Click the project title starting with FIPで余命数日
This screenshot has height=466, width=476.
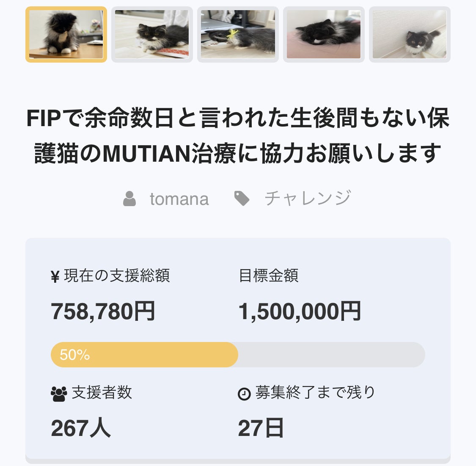coord(238,135)
